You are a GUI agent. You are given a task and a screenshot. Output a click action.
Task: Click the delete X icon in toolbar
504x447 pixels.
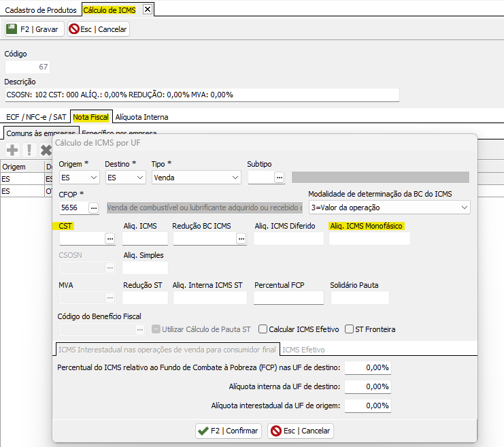click(x=46, y=150)
